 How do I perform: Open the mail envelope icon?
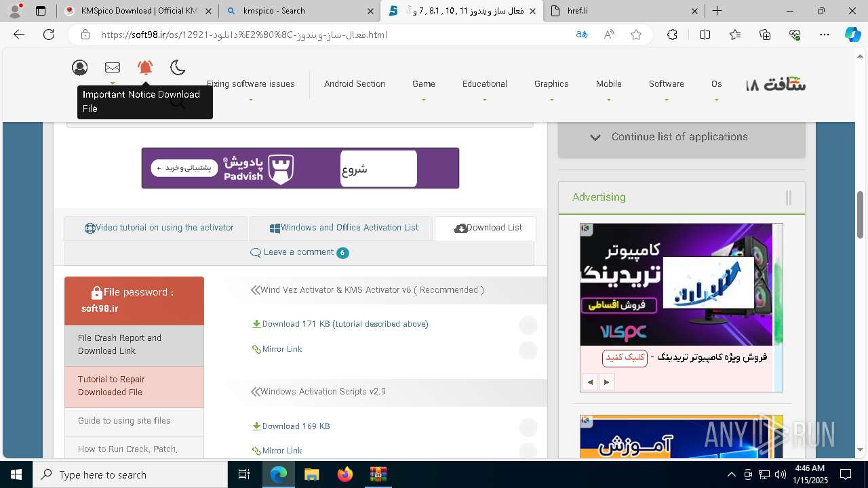tap(113, 67)
